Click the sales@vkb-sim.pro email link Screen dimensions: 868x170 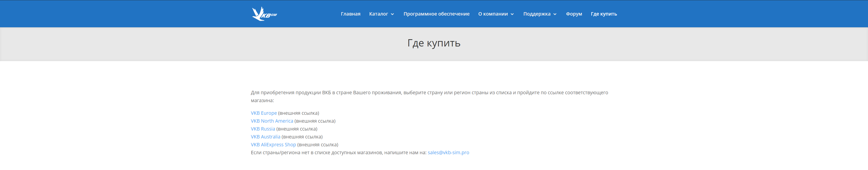[448, 153]
